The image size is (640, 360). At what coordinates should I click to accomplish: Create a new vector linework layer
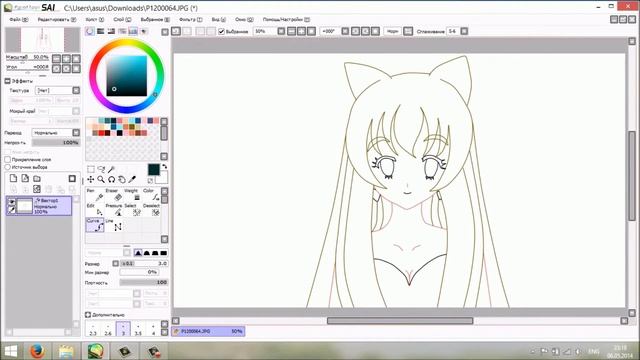[25, 178]
